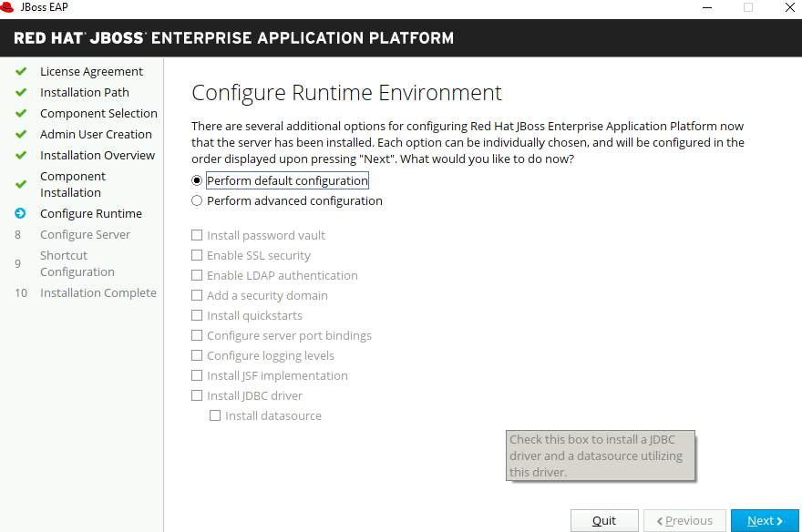
Task: Check the Install datasource sub-option
Action: (x=215, y=415)
